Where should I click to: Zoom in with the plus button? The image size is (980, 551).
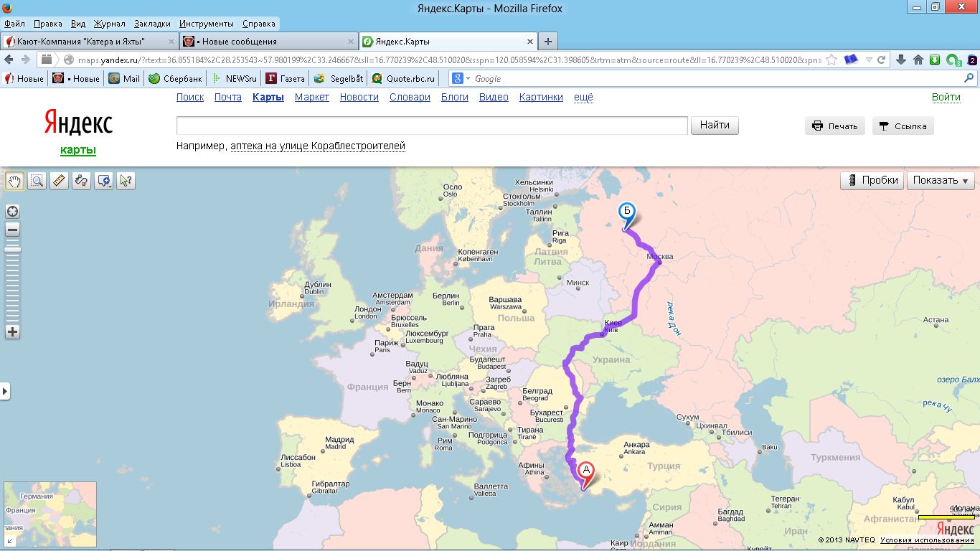click(x=12, y=331)
